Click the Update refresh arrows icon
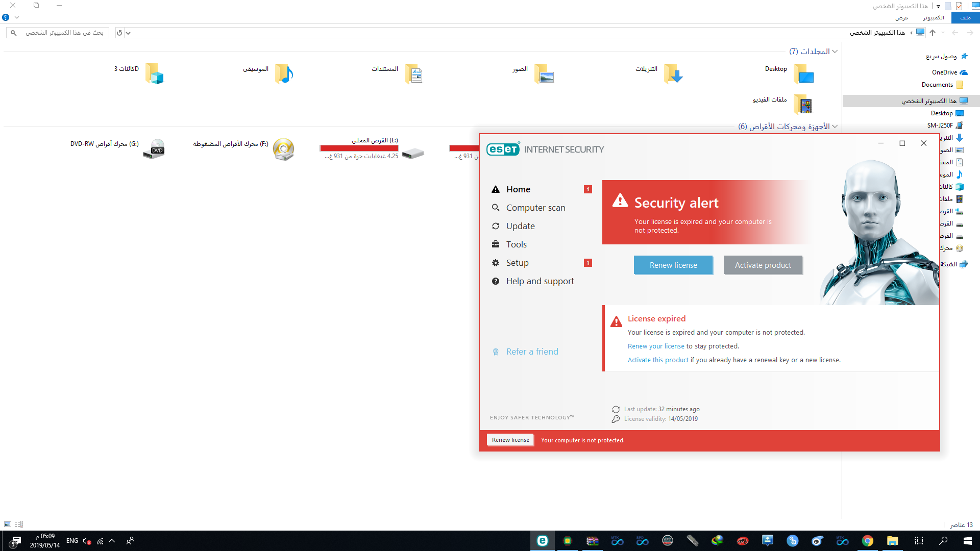This screenshot has width=980, height=551. pos(495,226)
